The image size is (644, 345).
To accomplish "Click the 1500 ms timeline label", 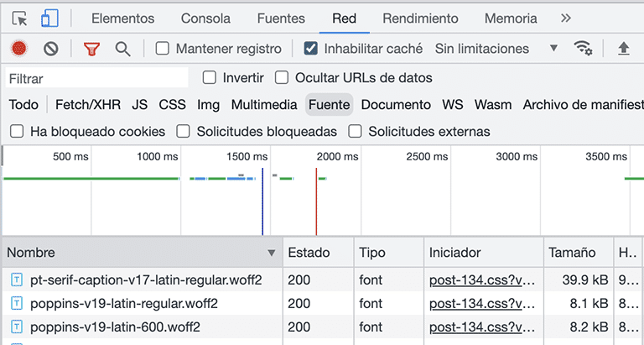I will (247, 157).
